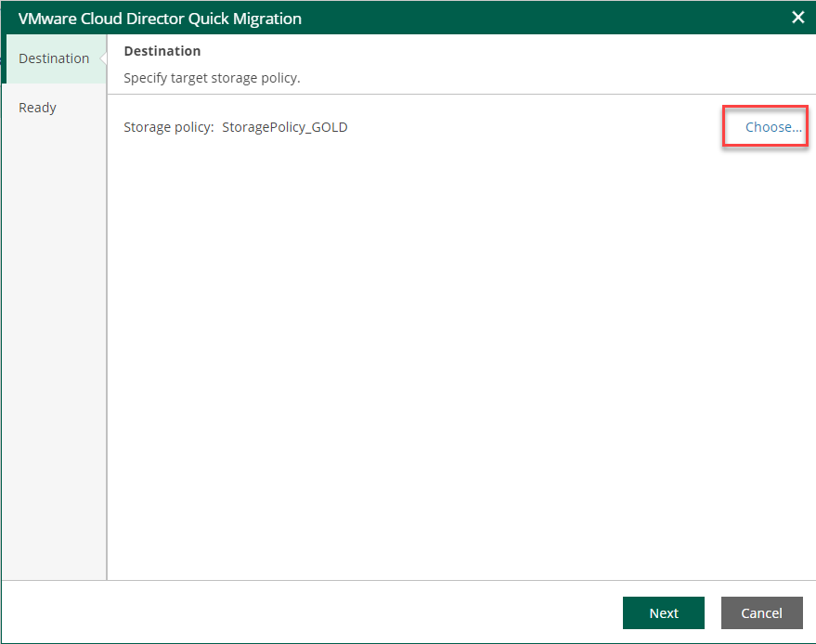This screenshot has height=644, width=816.
Task: Switch to the Ready step
Action: 38,108
